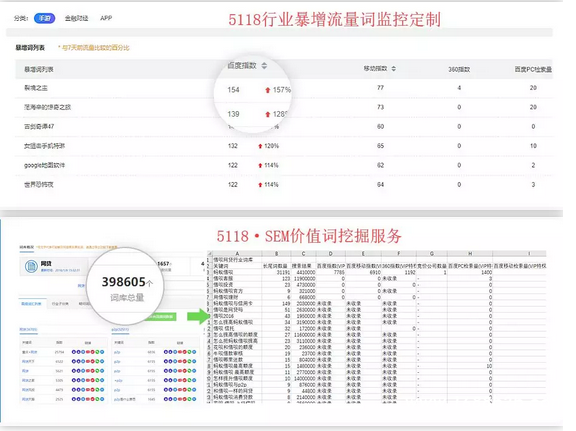Select spreadsheet column F header

[x=399, y=254]
